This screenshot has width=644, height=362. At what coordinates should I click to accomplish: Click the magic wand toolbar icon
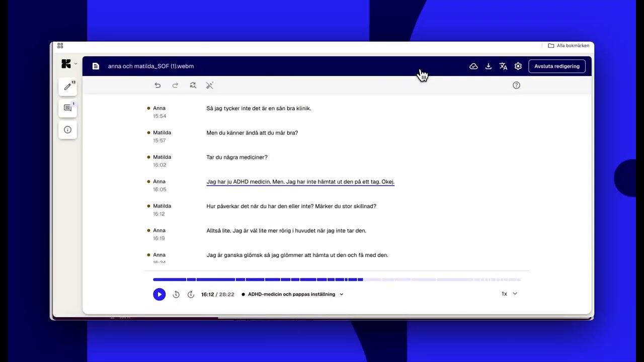coord(210,85)
